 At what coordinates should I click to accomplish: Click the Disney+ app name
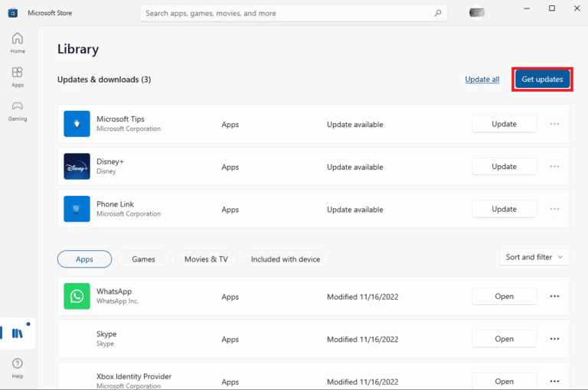[x=110, y=161]
